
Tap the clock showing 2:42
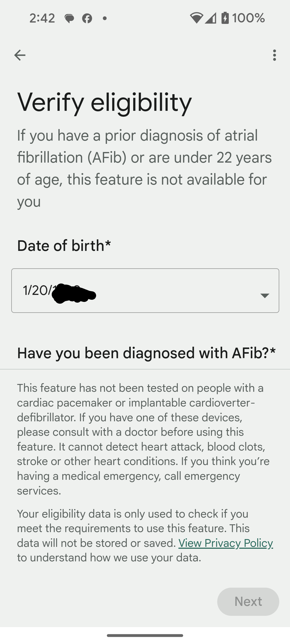pyautogui.click(x=42, y=18)
